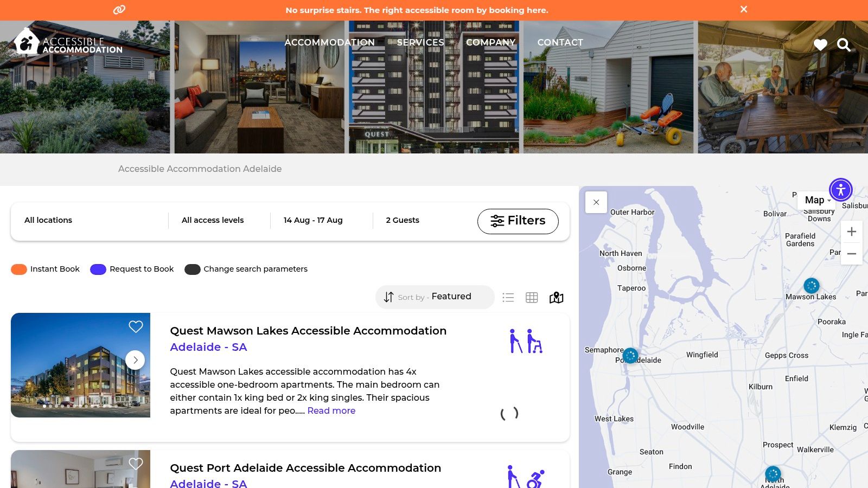Show next photo of Quest Mawson Lakes
The image size is (868, 488).
tap(135, 360)
